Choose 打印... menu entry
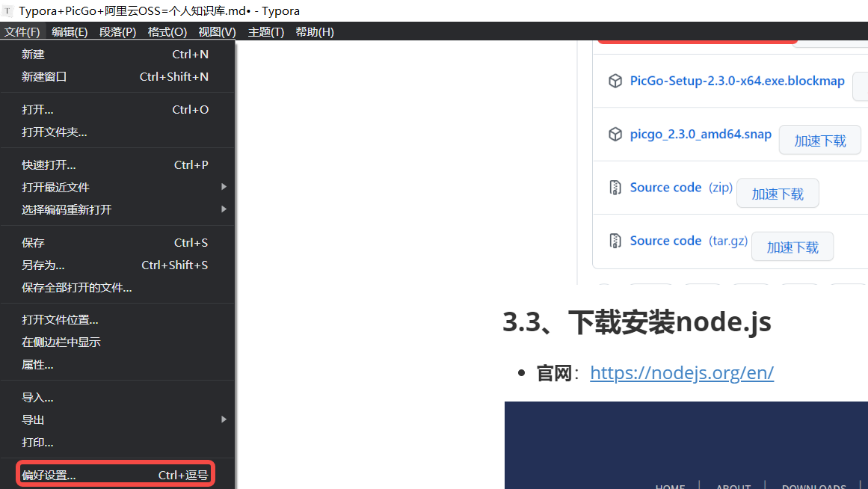868x489 pixels. pyautogui.click(x=117, y=443)
